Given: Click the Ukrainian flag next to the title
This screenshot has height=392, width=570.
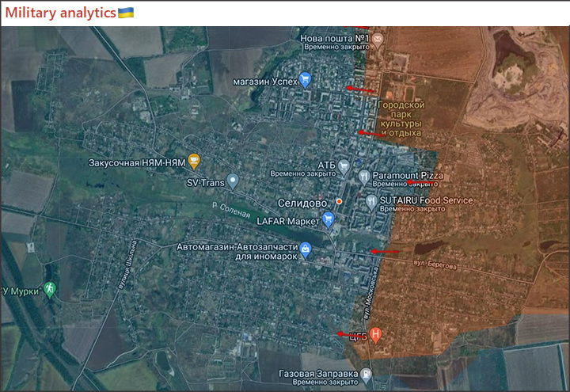Looking at the screenshot, I should pyautogui.click(x=126, y=13).
